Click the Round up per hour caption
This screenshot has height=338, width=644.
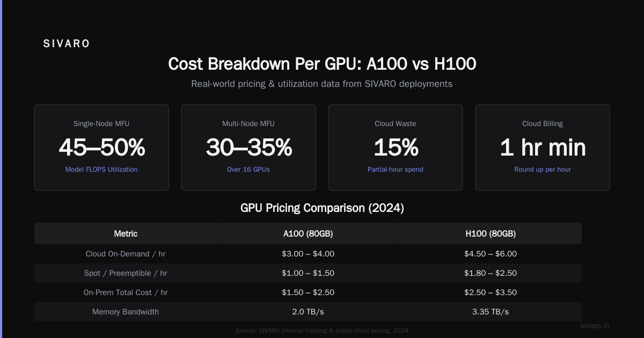(543, 170)
